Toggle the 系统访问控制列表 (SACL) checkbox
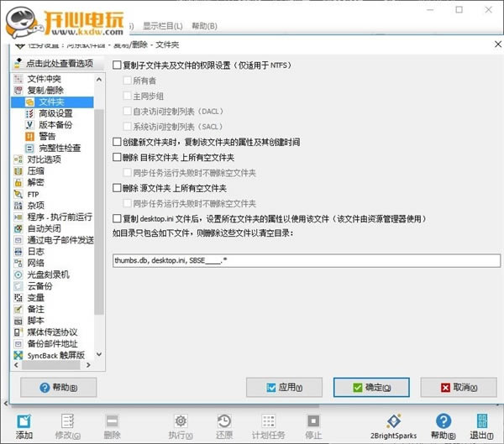Viewport: 504px width, 444px height. [128, 126]
